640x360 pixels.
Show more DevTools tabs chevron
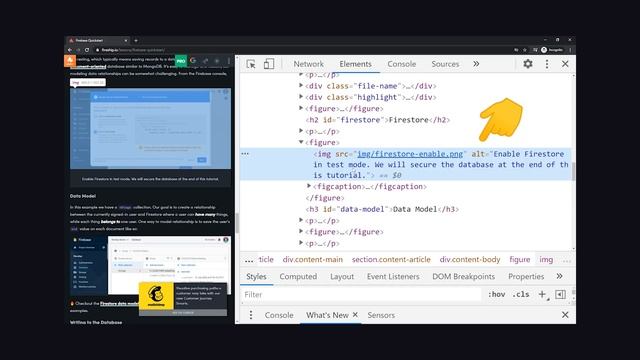tap(476, 64)
